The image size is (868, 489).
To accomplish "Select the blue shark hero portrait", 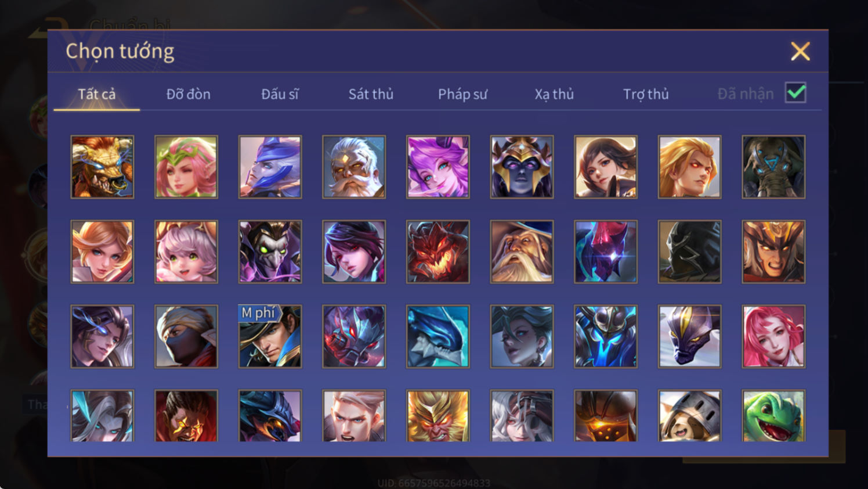I will 438,336.
